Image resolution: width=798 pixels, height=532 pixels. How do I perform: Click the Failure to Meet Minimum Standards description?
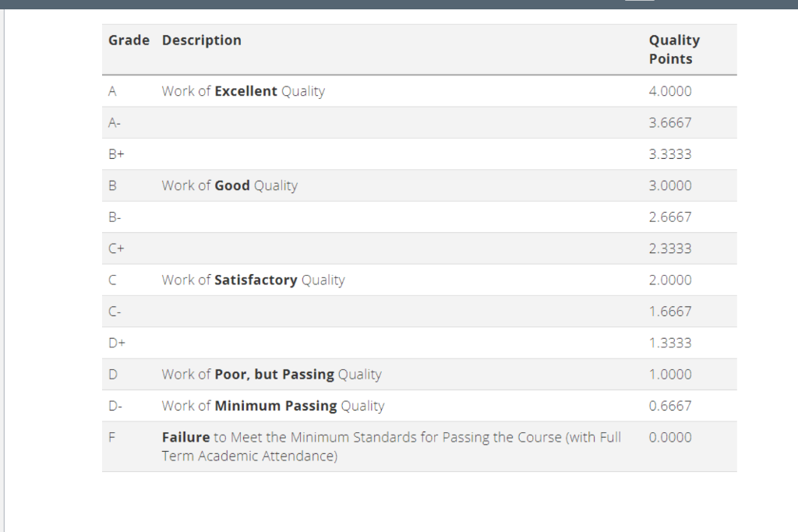[x=391, y=446]
